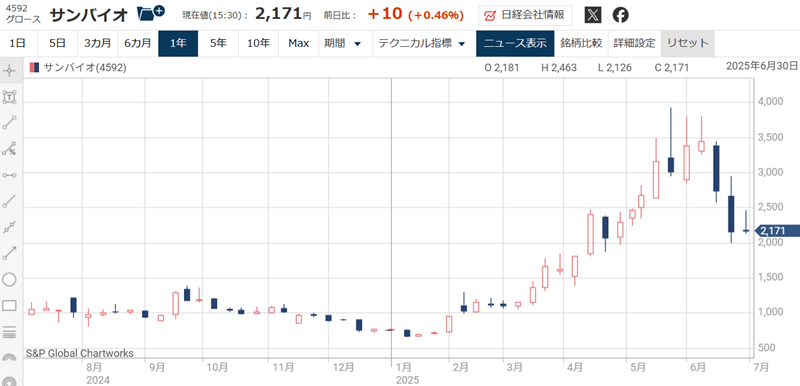Click the サンバイオ(4592) legend label

click(85, 67)
